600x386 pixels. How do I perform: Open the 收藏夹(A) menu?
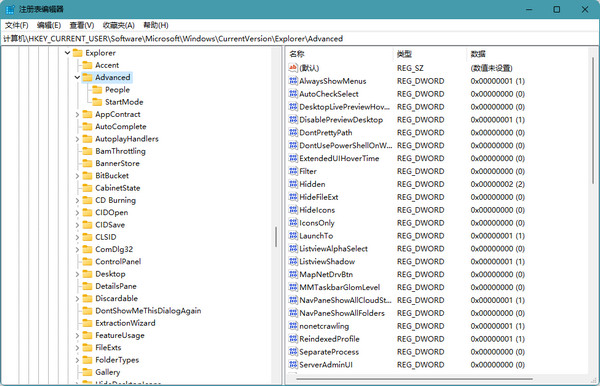coord(119,25)
